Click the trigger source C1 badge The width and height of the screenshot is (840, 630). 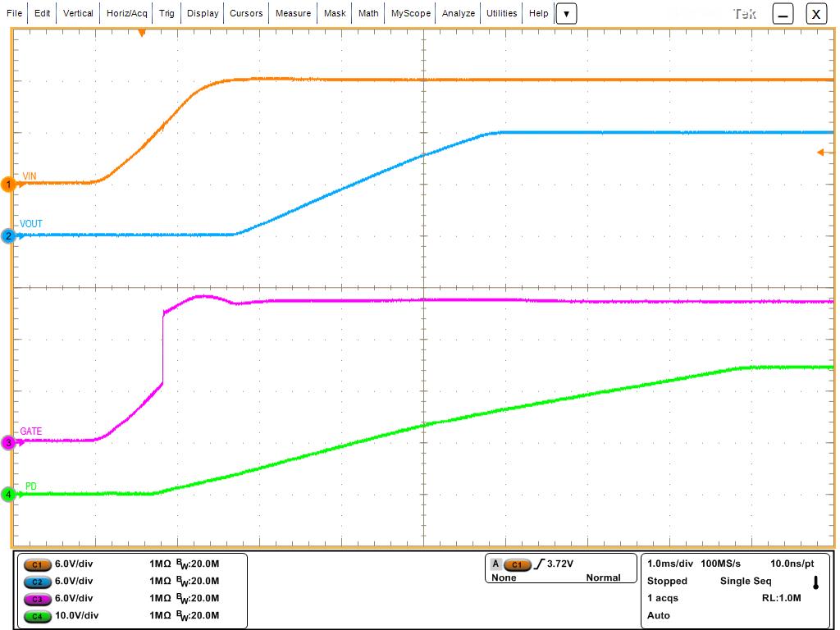516,564
